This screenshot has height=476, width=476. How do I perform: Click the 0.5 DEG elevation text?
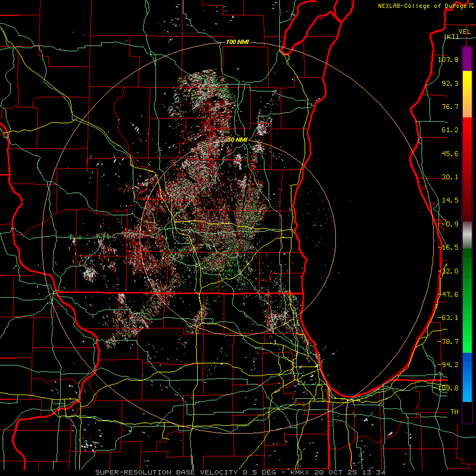coord(259,472)
